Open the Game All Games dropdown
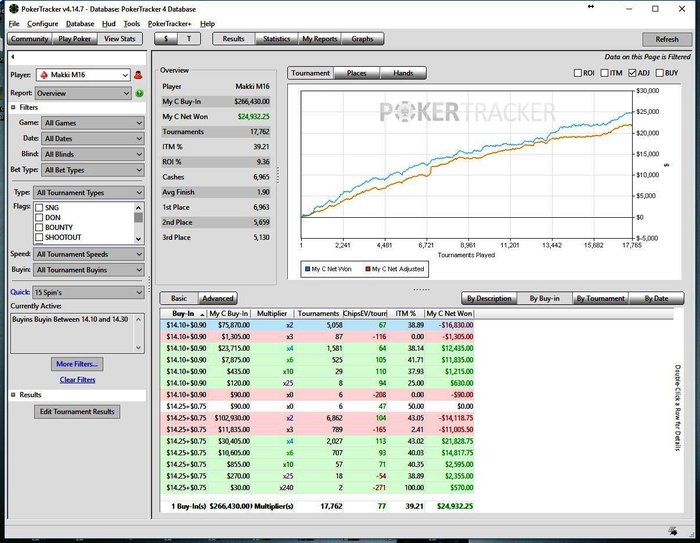 pyautogui.click(x=93, y=123)
